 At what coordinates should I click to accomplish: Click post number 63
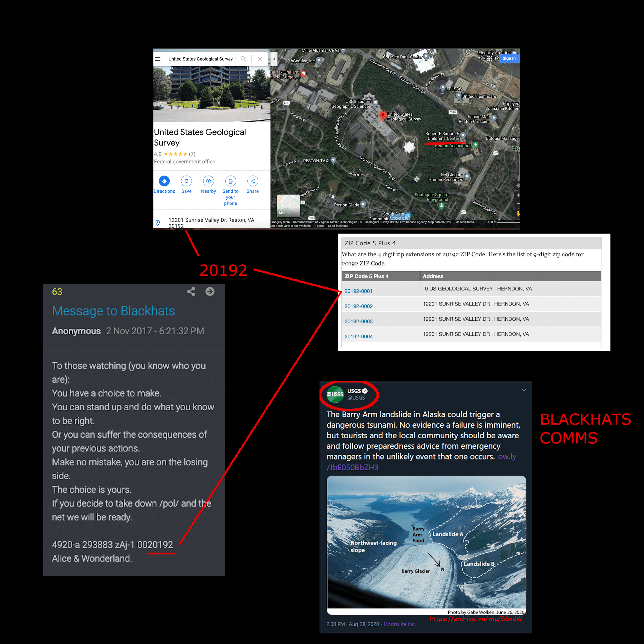click(57, 292)
